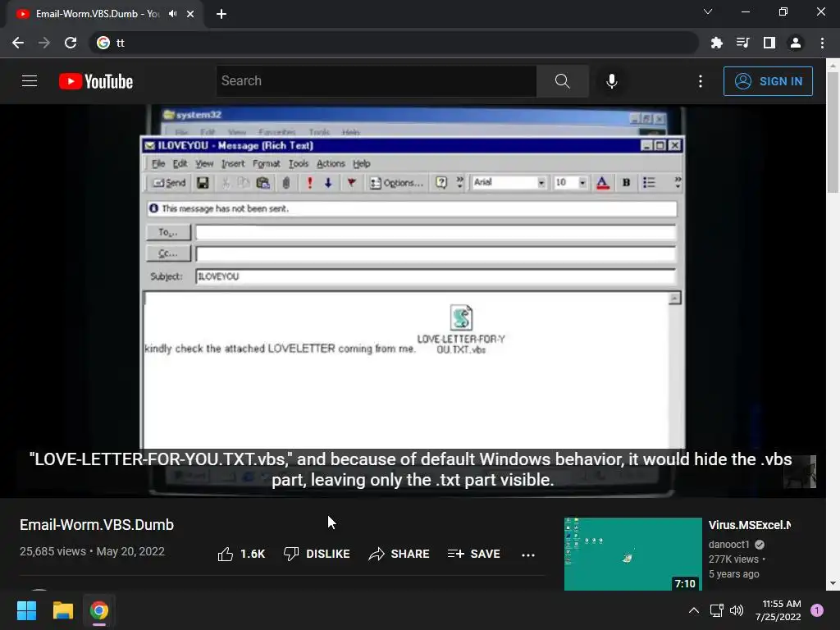Click the Help question mark toolbar icon
Screen dimensions: 840x630
pyautogui.click(x=441, y=183)
